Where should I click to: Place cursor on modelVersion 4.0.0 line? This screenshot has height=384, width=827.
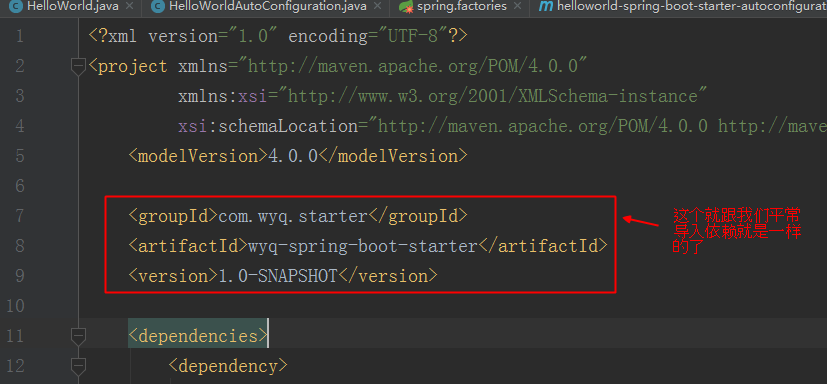click(298, 156)
